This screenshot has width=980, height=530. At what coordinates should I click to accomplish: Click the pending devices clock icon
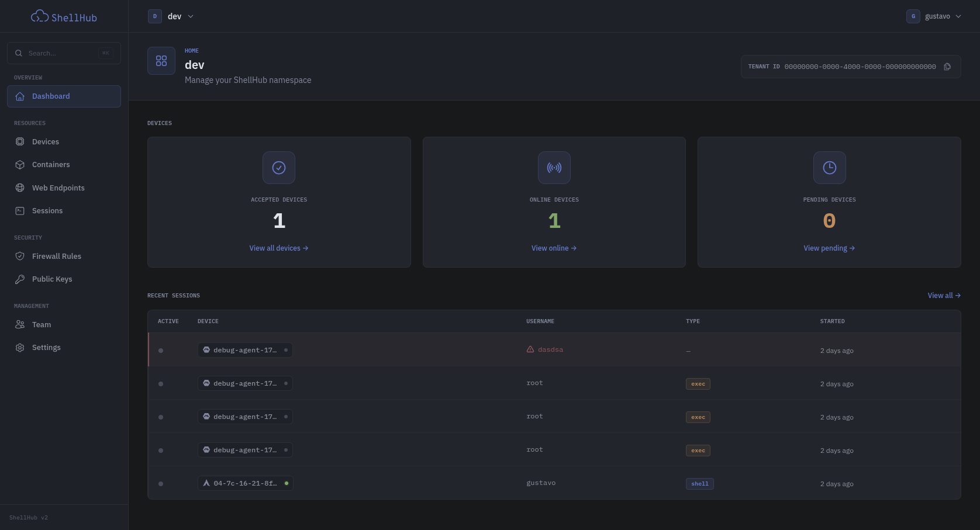click(829, 168)
